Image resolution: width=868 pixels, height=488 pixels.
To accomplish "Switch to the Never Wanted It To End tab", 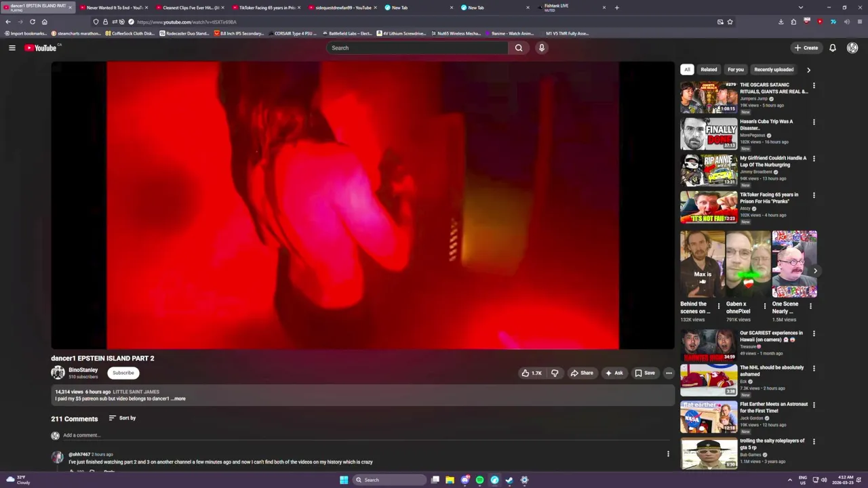I will click(113, 7).
